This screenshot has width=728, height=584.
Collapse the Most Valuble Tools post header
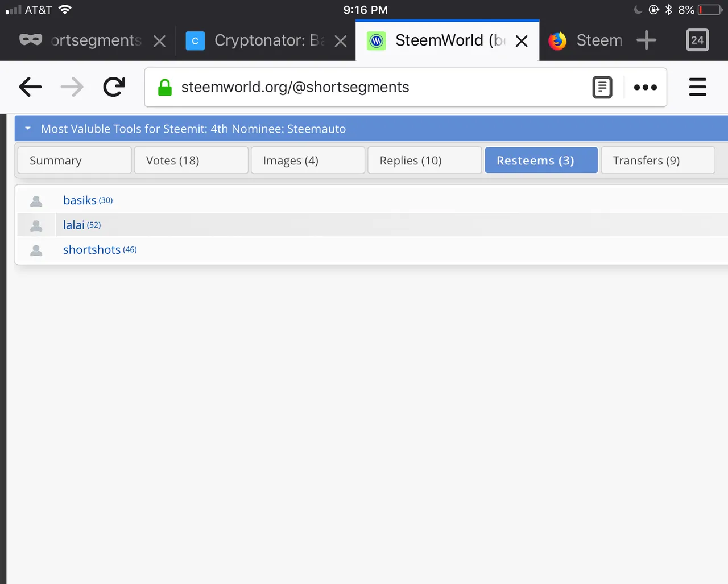coord(28,129)
